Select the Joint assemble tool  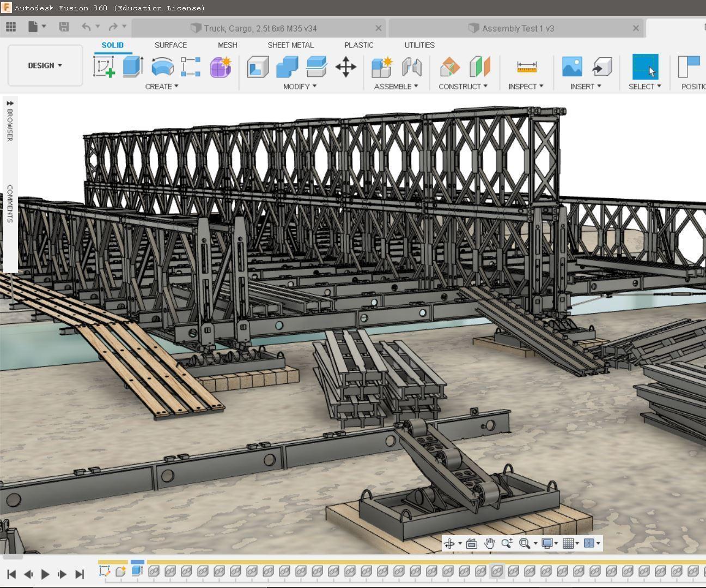pos(412,66)
